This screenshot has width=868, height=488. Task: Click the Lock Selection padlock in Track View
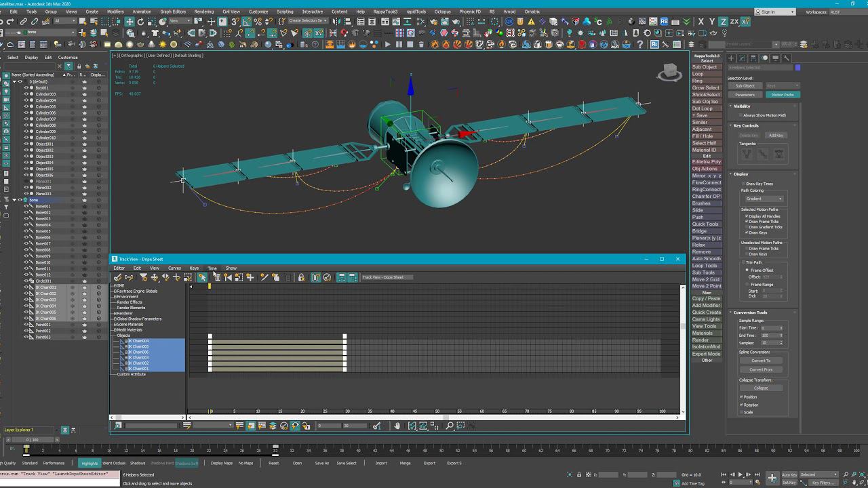(x=301, y=277)
